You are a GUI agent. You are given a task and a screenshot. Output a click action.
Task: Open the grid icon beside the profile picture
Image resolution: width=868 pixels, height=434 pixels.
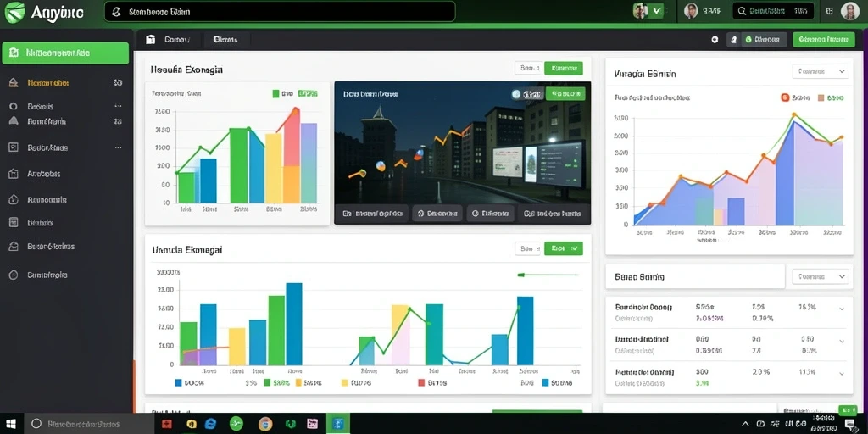829,10
